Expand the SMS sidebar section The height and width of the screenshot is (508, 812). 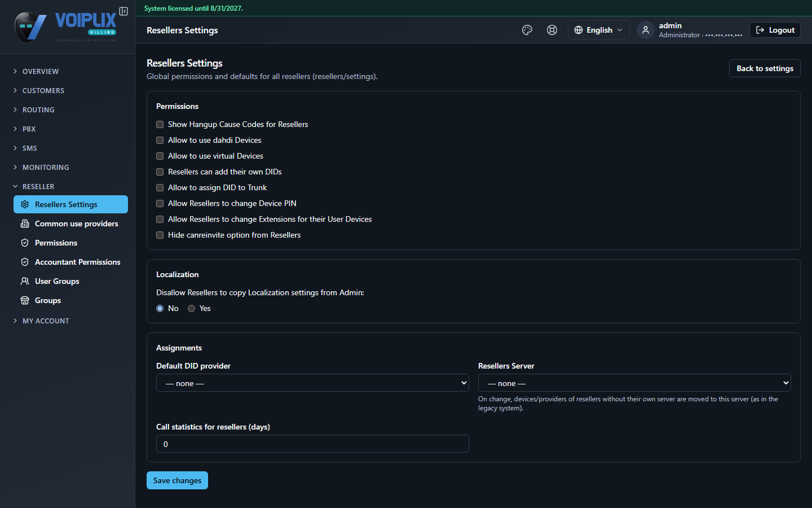point(68,148)
